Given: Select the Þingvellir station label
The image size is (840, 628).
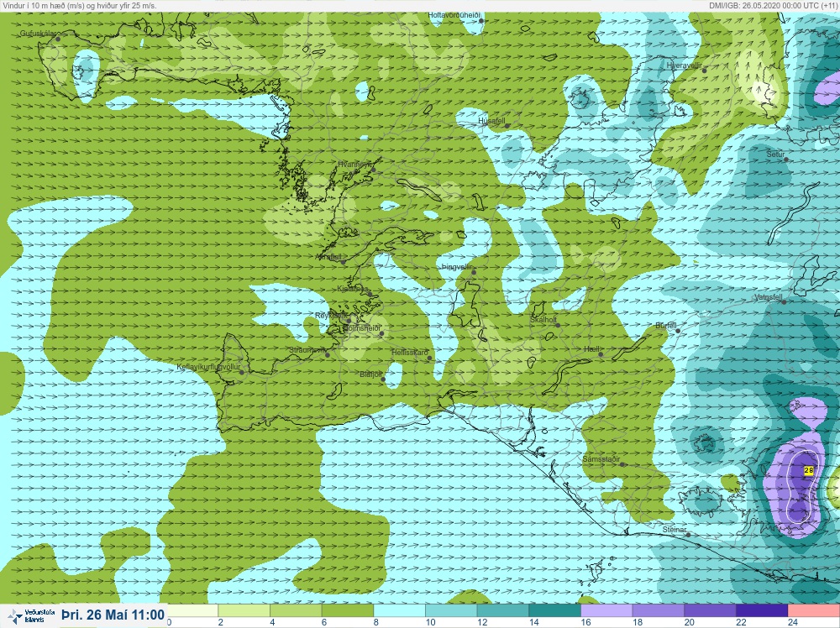Looking at the screenshot, I should point(456,267).
